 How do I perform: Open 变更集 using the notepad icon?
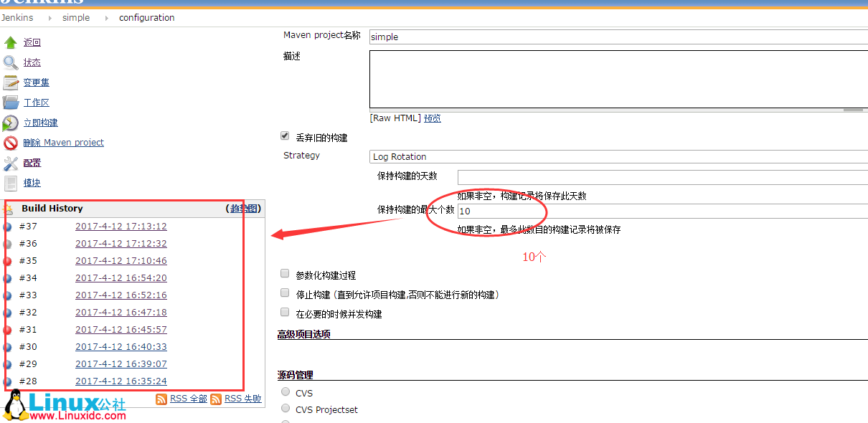point(10,82)
